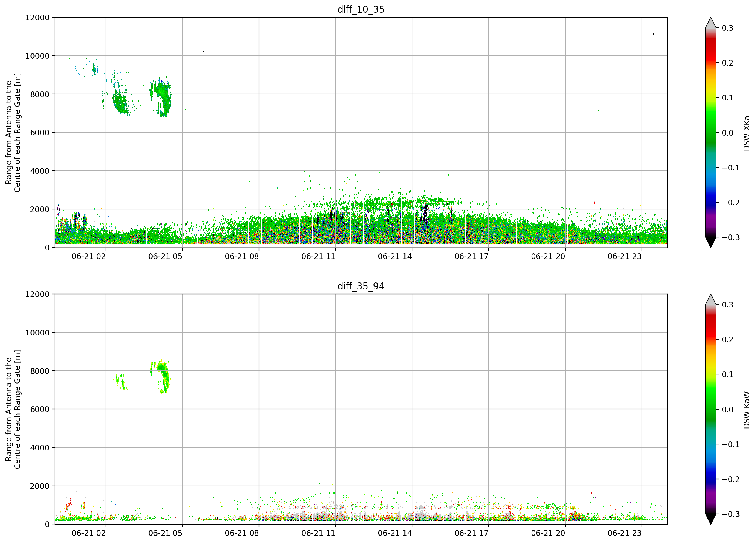Click the "diff_10_35" plot title

coord(361,9)
